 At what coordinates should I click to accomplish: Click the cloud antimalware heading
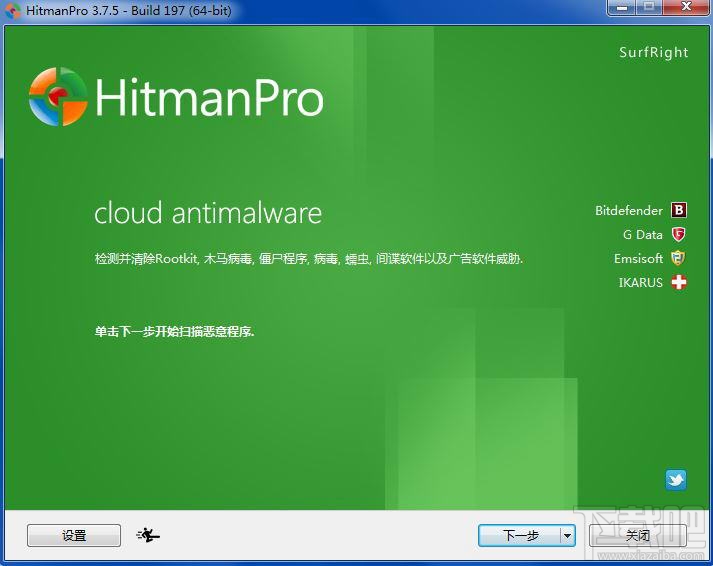click(208, 213)
